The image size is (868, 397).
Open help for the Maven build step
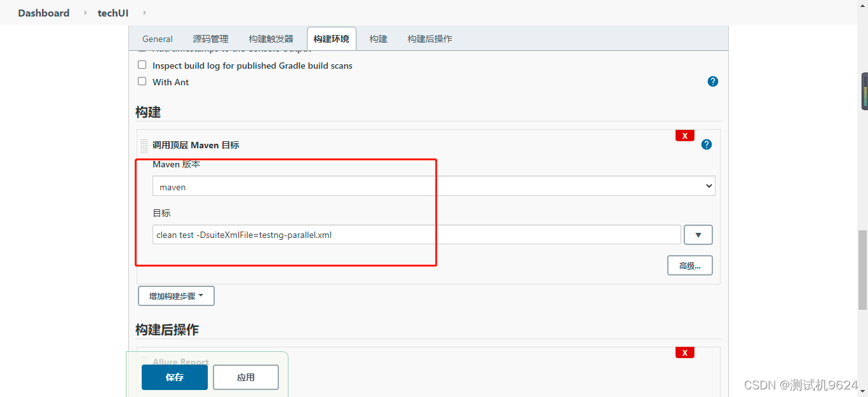707,144
